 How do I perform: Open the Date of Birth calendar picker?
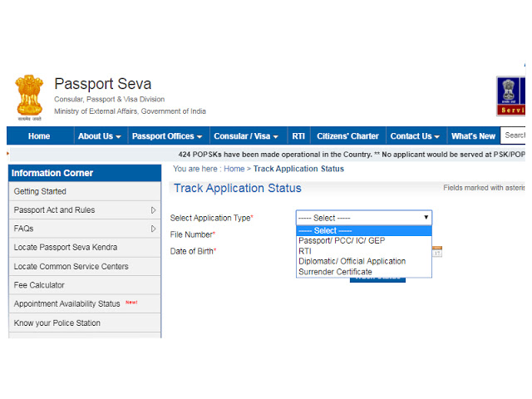click(437, 251)
